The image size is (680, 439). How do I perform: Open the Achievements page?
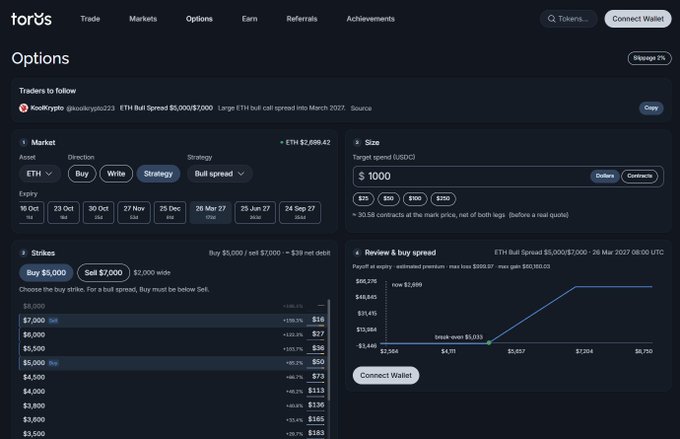coord(370,19)
